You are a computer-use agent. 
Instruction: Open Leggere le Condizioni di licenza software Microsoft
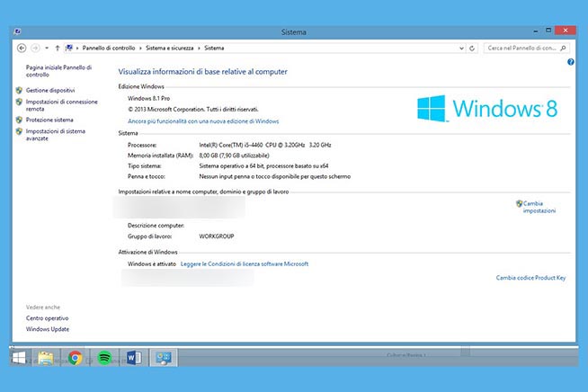tap(245, 264)
